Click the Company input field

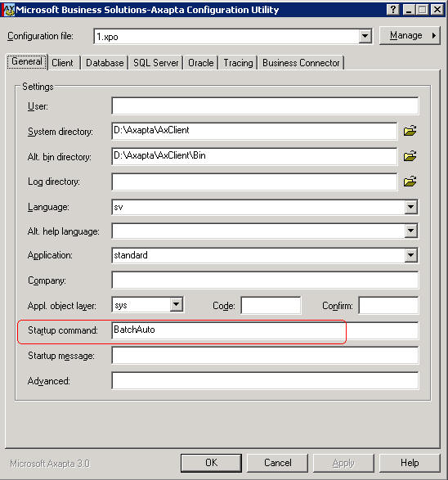pyautogui.click(x=265, y=280)
